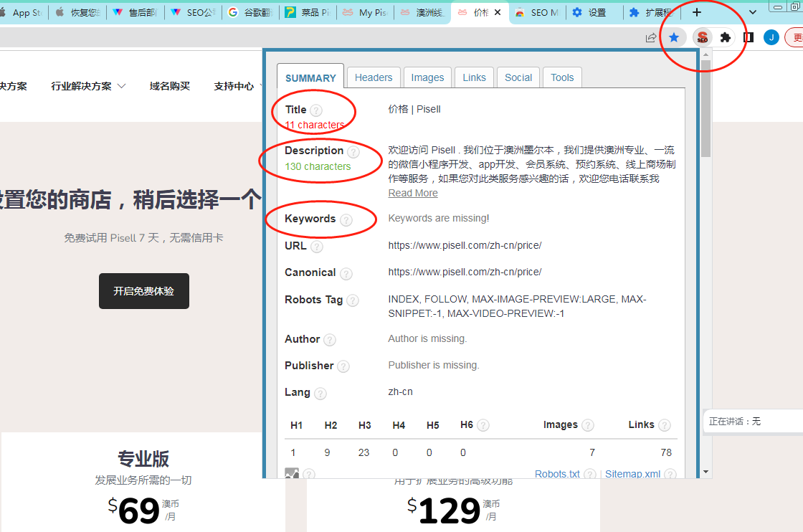Click help icon beside H6 heading column

(483, 425)
